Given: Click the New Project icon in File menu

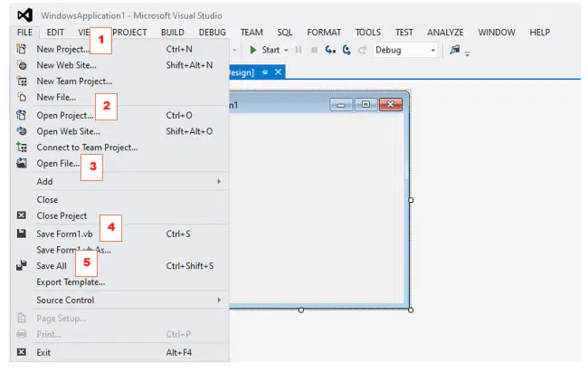Looking at the screenshot, I should click(22, 49).
